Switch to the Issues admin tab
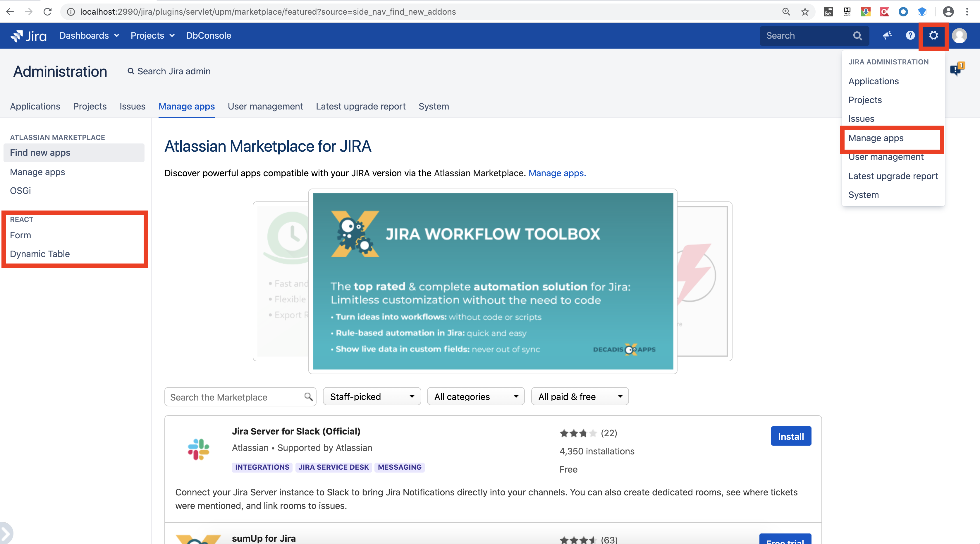Viewport: 980px width, 544px height. (x=133, y=106)
